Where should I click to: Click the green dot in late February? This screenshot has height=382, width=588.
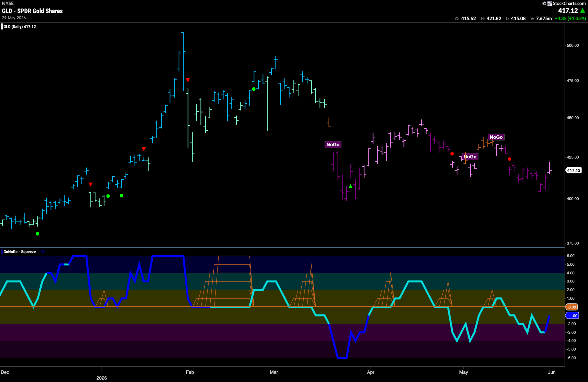tap(254, 89)
